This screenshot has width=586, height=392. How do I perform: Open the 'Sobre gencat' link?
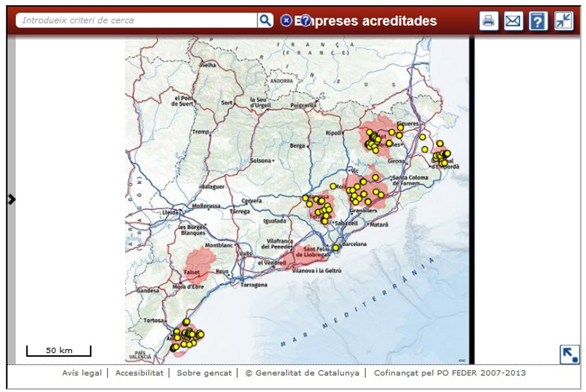pyautogui.click(x=204, y=373)
